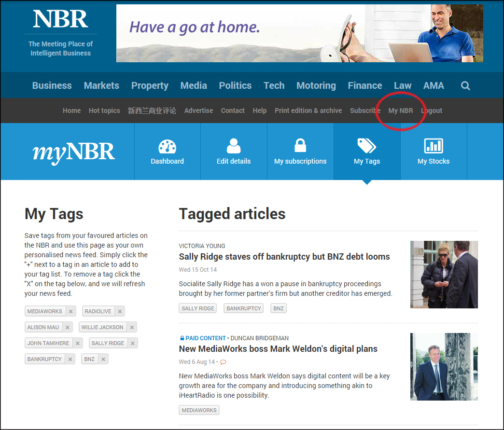Image resolution: width=504 pixels, height=430 pixels.
Task: Click the 'Have a go at home' banner ad
Action: tap(300, 33)
